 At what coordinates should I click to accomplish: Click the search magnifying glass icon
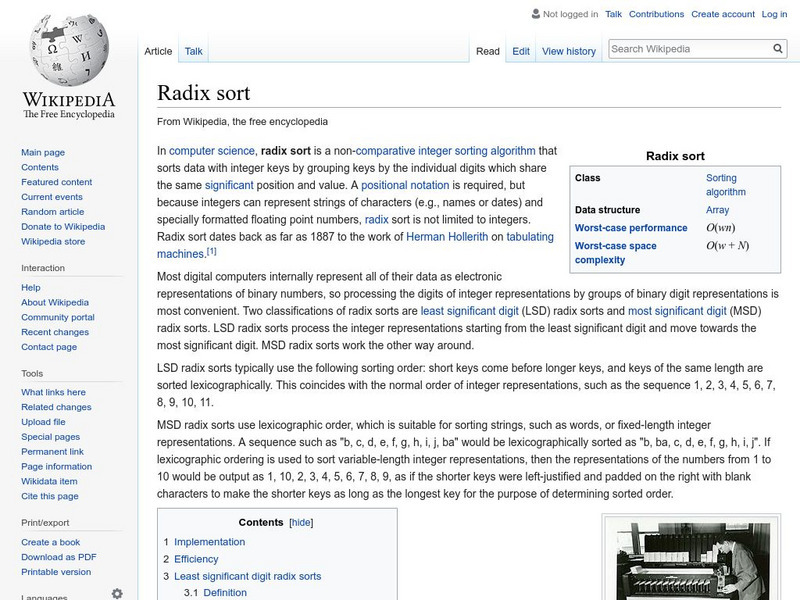point(777,47)
